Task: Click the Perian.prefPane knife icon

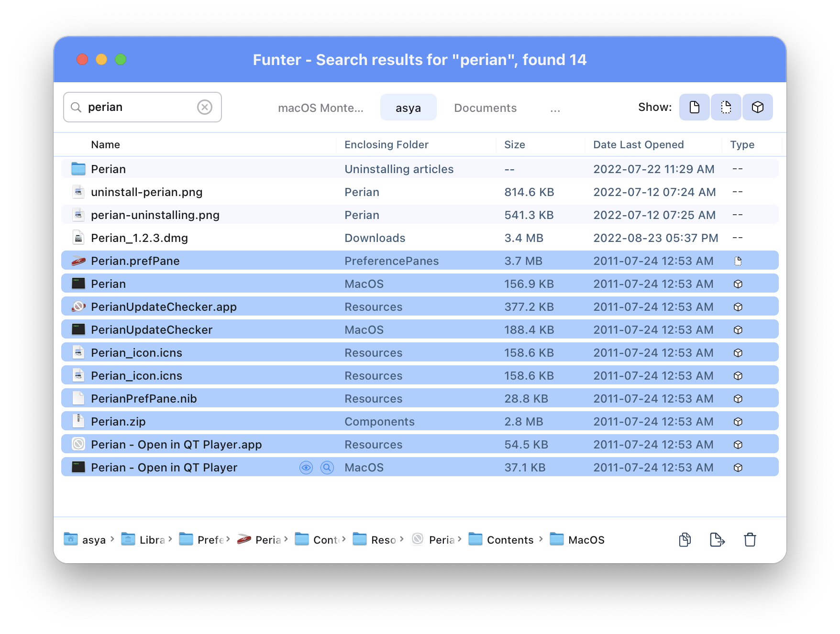Action: [x=78, y=261]
